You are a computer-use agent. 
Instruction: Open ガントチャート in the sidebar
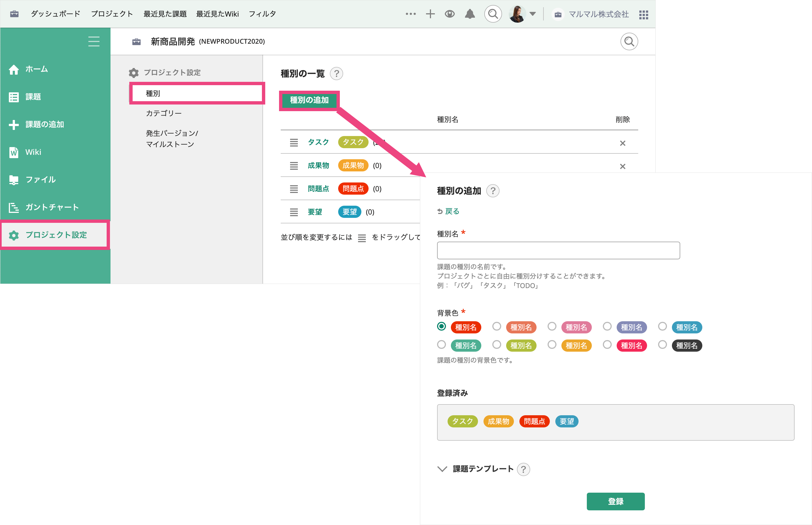coord(52,207)
